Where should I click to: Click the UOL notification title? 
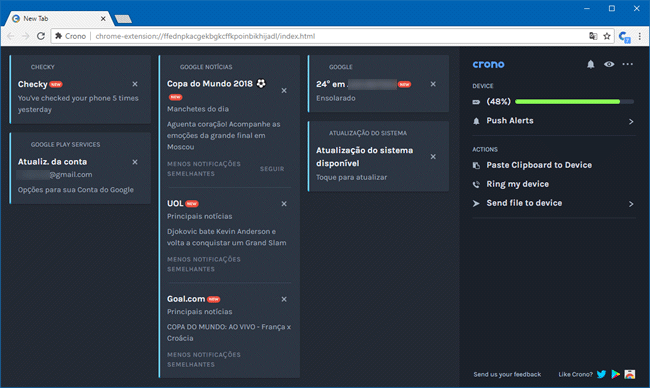[175, 204]
